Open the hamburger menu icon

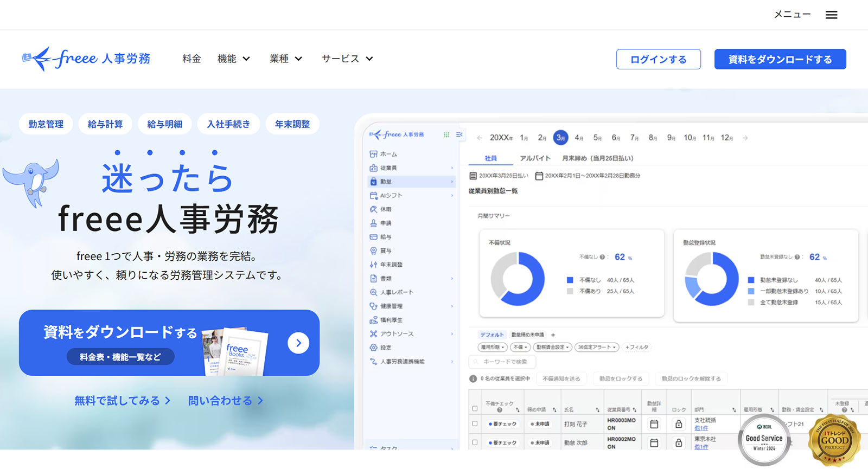coord(831,15)
